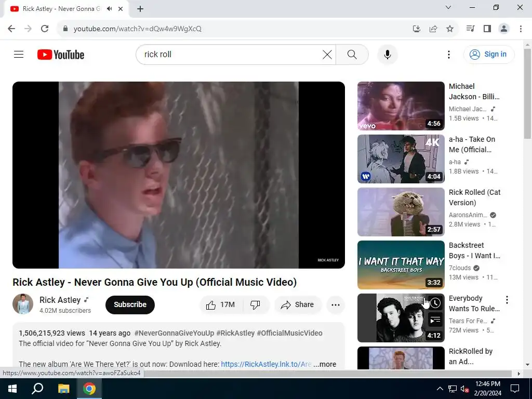Open media controls icon in Chrome toolbar
The image size is (532, 399).
[470, 29]
